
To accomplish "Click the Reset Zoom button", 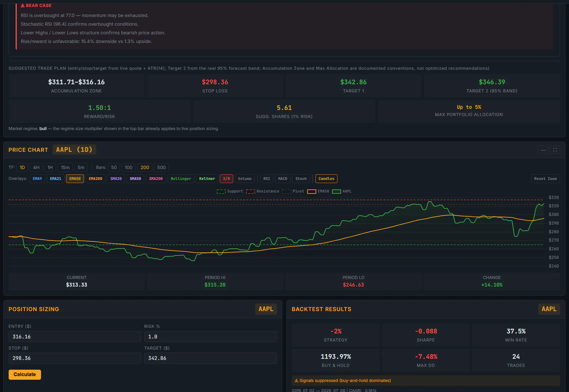I will [x=545, y=179].
